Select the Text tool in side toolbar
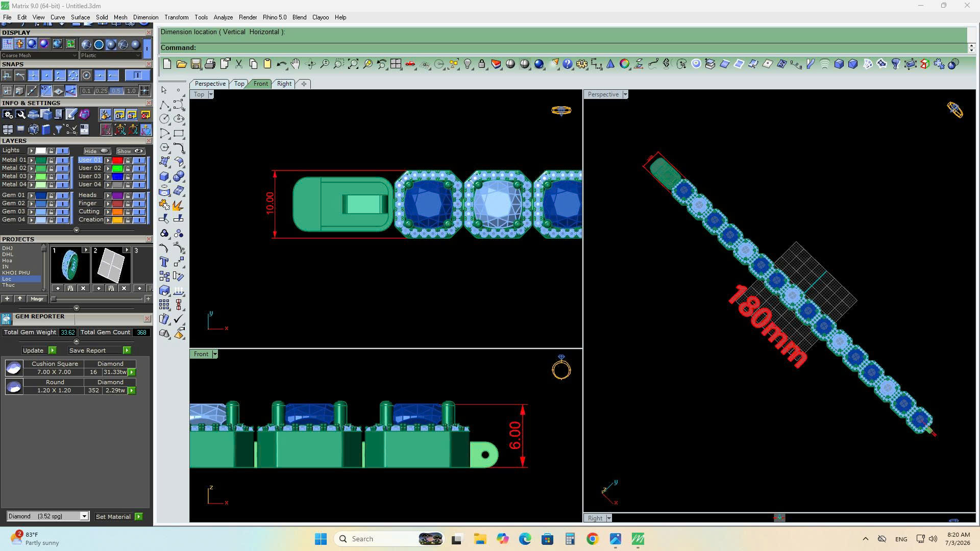980x551 pixels. pyautogui.click(x=164, y=262)
